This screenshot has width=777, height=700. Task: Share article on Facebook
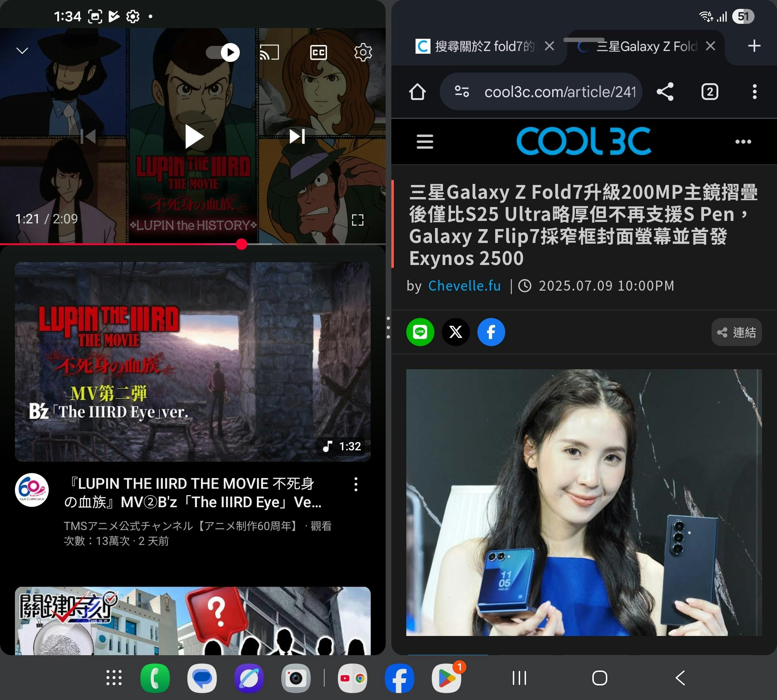click(491, 332)
